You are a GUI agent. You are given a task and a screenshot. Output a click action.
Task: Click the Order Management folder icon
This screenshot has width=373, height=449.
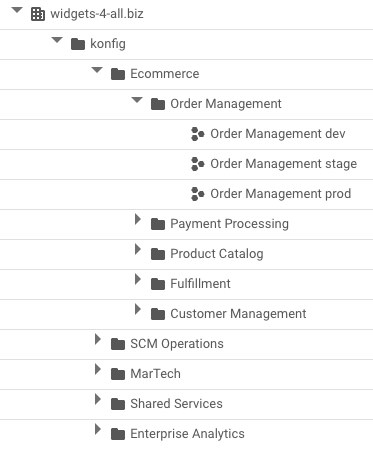point(158,104)
